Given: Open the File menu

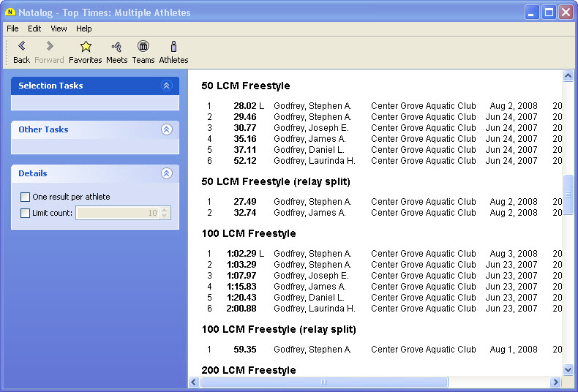Looking at the screenshot, I should (12, 29).
